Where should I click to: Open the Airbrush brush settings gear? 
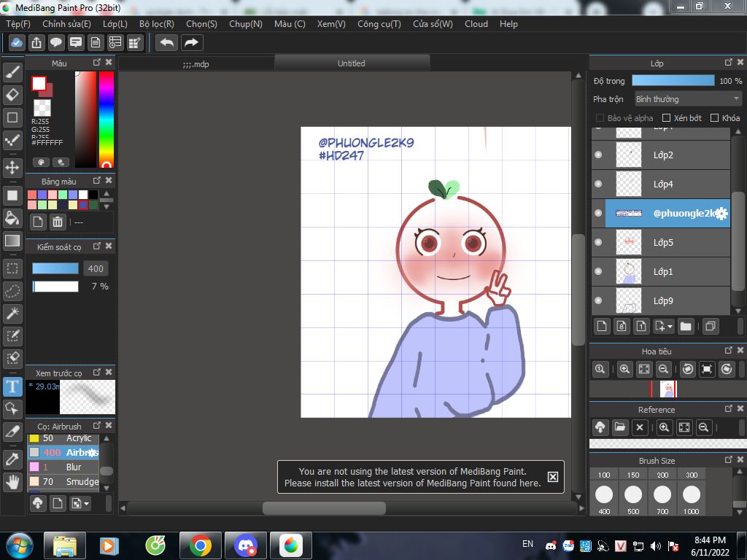(93, 452)
